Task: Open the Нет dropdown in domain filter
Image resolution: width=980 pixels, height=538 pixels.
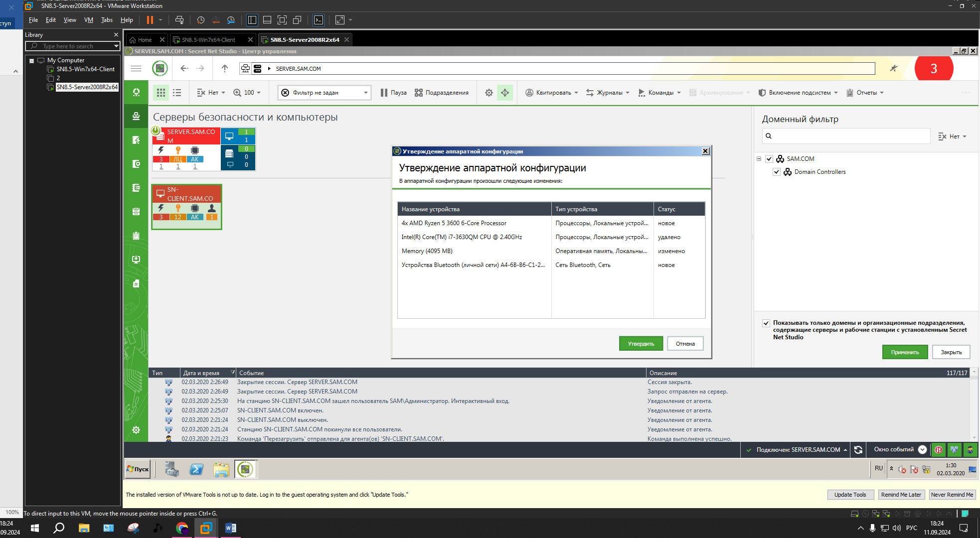Action: (953, 136)
